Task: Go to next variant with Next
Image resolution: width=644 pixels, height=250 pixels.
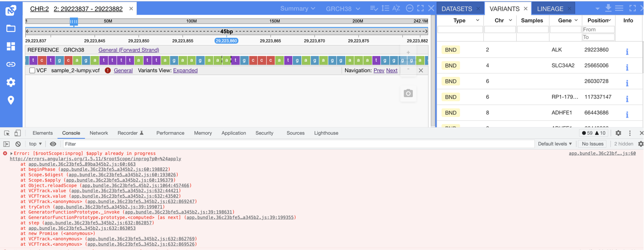Action: (392, 71)
